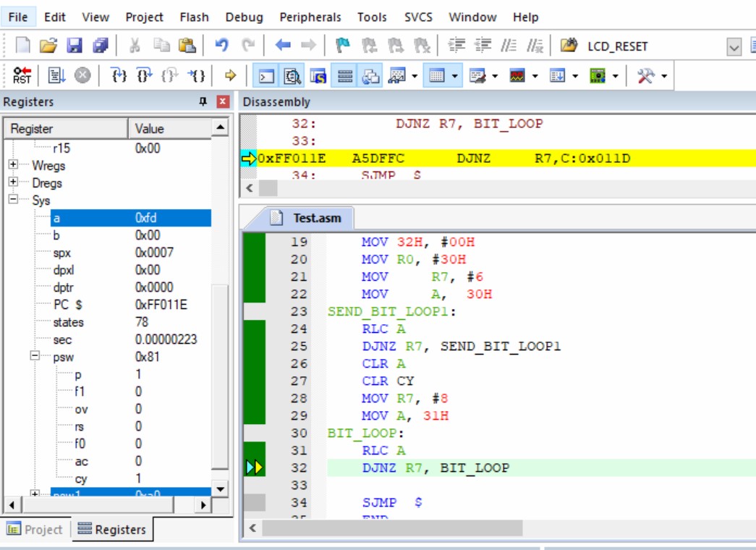Save the current file using the floppy icon
756x550 pixels.
click(x=75, y=46)
